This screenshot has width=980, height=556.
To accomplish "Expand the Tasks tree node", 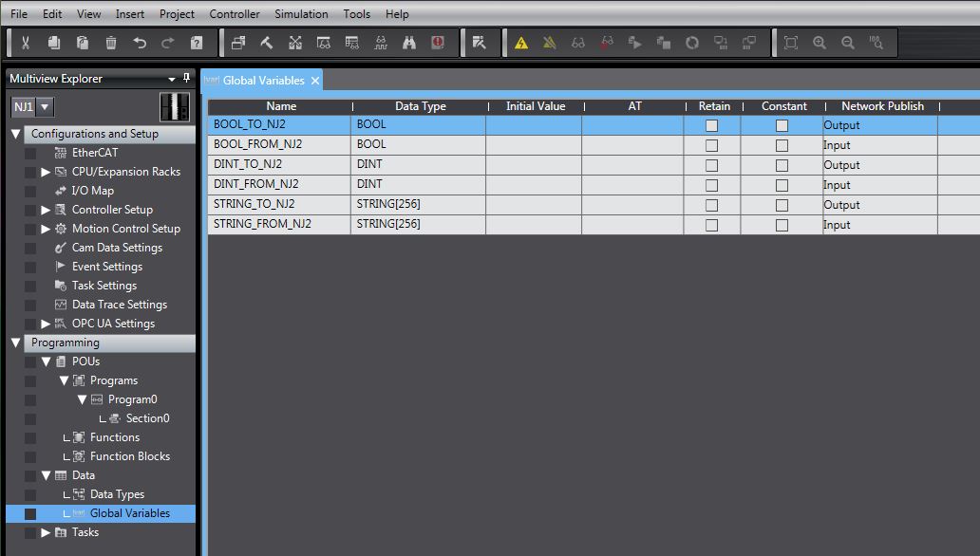I will pyautogui.click(x=46, y=532).
